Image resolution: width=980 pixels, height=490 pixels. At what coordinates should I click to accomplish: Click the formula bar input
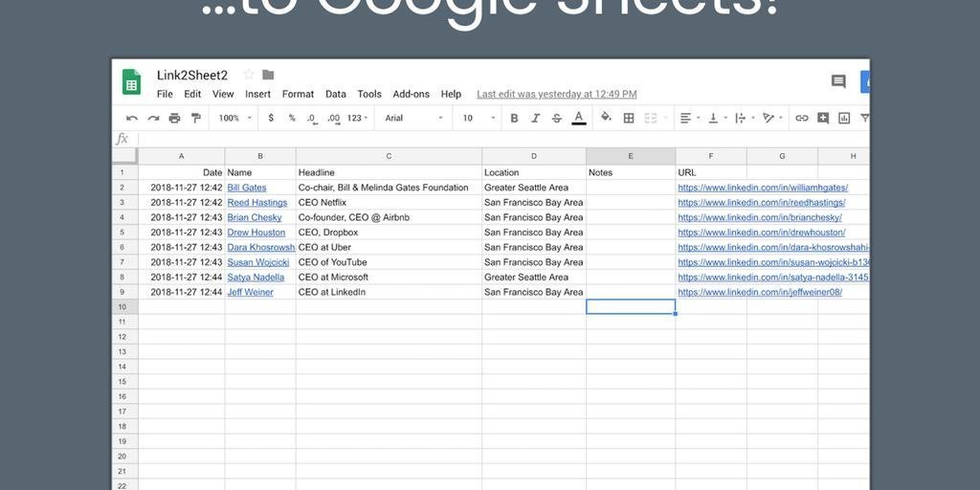pyautogui.click(x=503, y=140)
